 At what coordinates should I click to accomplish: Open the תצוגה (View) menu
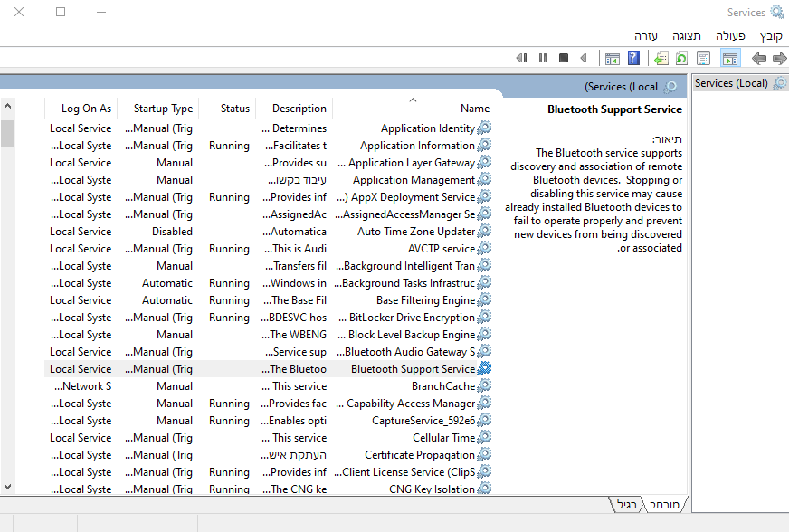coord(687,35)
